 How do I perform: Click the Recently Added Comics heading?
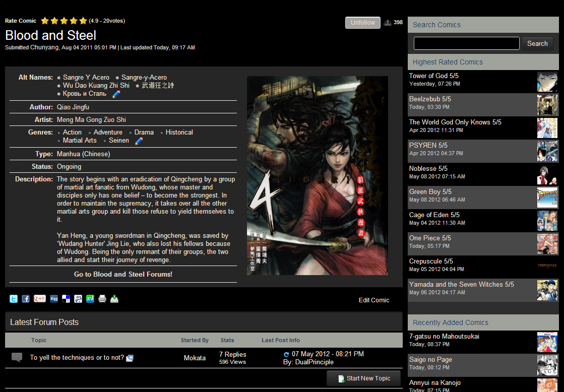tap(450, 322)
